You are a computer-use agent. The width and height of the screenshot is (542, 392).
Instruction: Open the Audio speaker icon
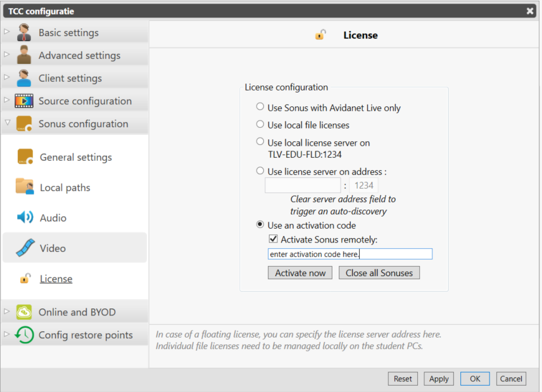[25, 217]
